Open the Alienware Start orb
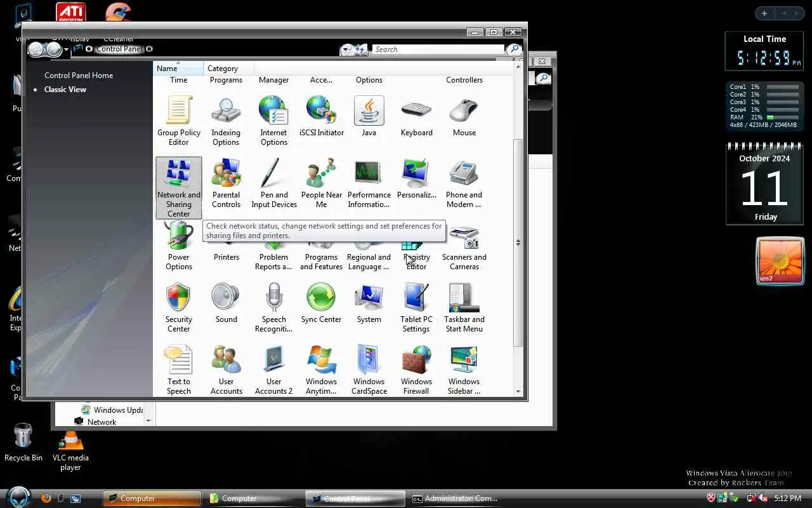This screenshot has height=508, width=812. click(19, 497)
